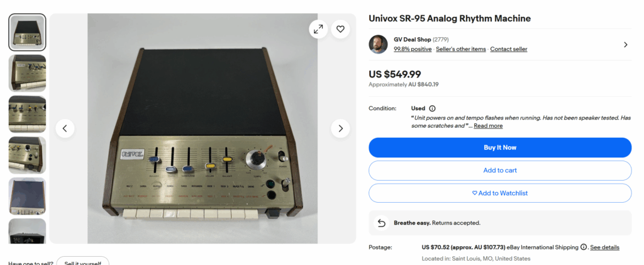Select the first thumbnail of rhythm machine
Screen dimensions: 644x265
click(x=28, y=32)
